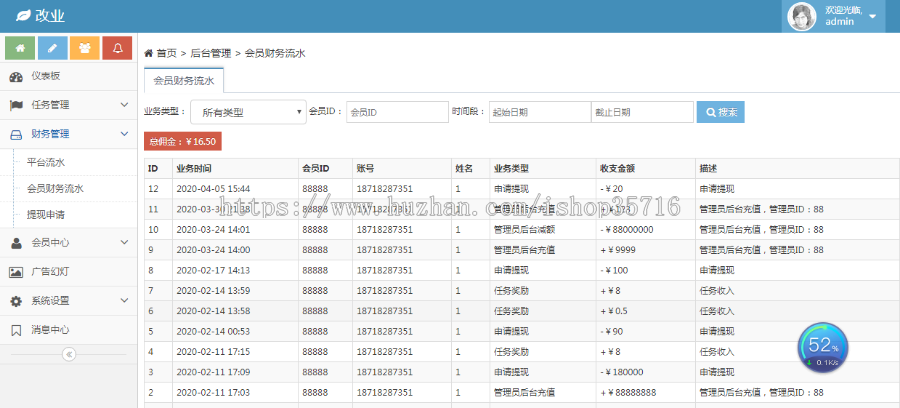Click the orange users icon button

tap(86, 48)
